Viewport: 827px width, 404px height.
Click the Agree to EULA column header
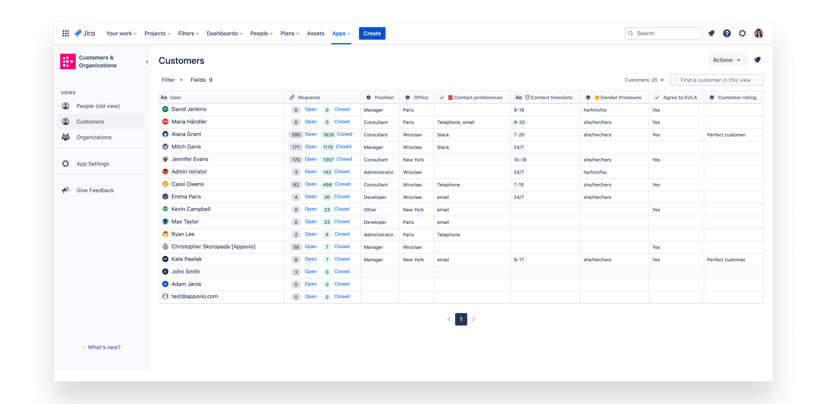click(x=676, y=98)
